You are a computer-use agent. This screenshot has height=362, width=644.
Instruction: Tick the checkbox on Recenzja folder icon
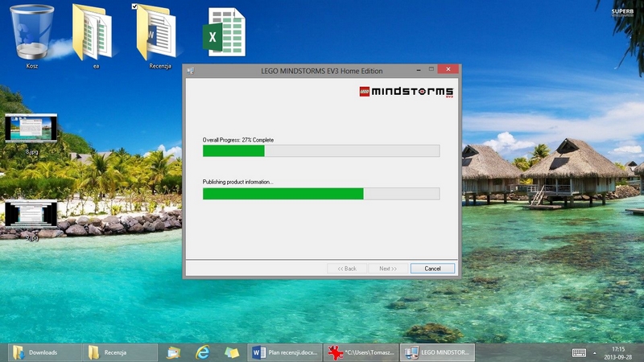coord(134,6)
